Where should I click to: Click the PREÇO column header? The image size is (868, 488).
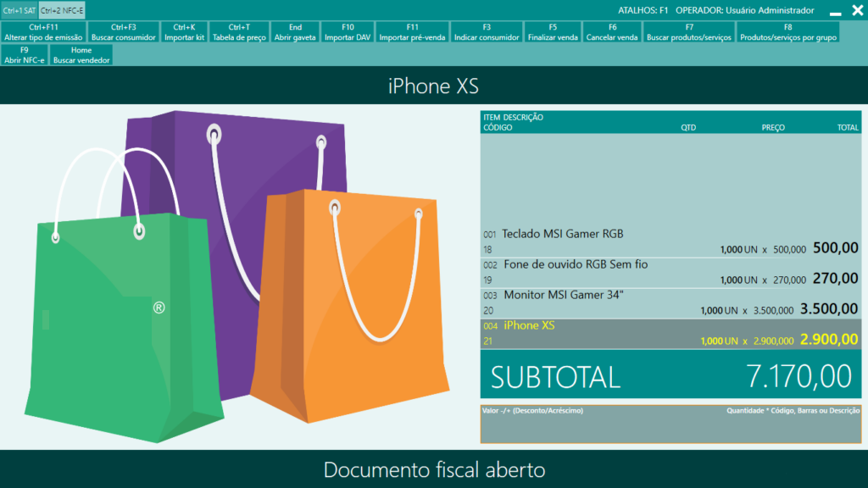[x=773, y=128]
